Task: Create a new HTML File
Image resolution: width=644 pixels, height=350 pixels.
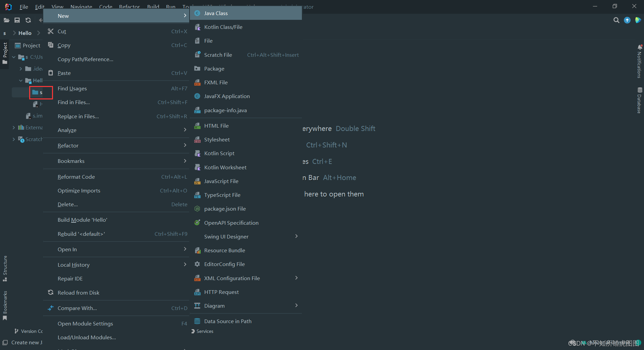Action: point(246,126)
